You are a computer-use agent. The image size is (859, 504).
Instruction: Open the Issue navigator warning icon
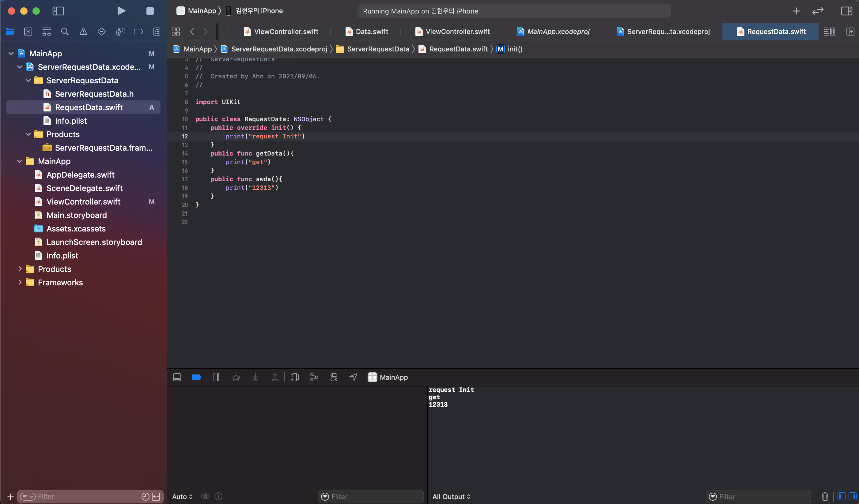tap(83, 32)
